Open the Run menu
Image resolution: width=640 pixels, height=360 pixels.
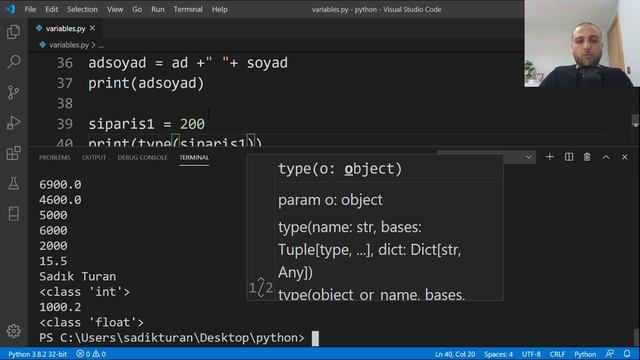tap(158, 9)
